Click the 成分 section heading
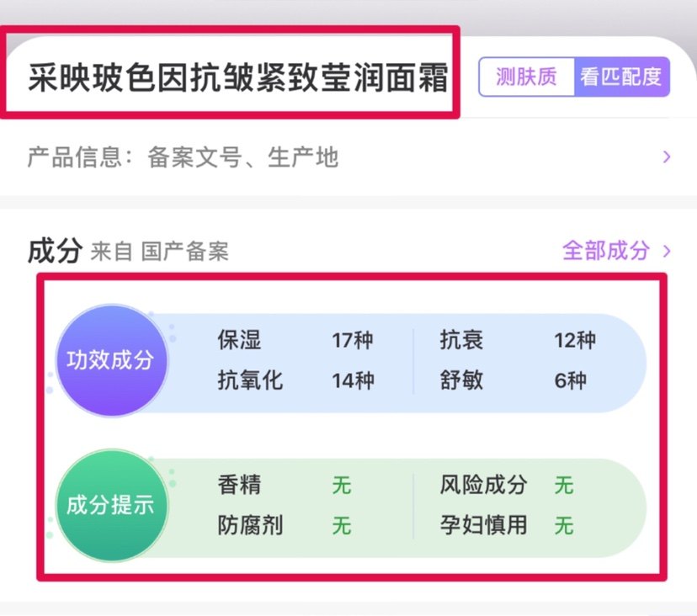The height and width of the screenshot is (616, 697). (x=55, y=251)
